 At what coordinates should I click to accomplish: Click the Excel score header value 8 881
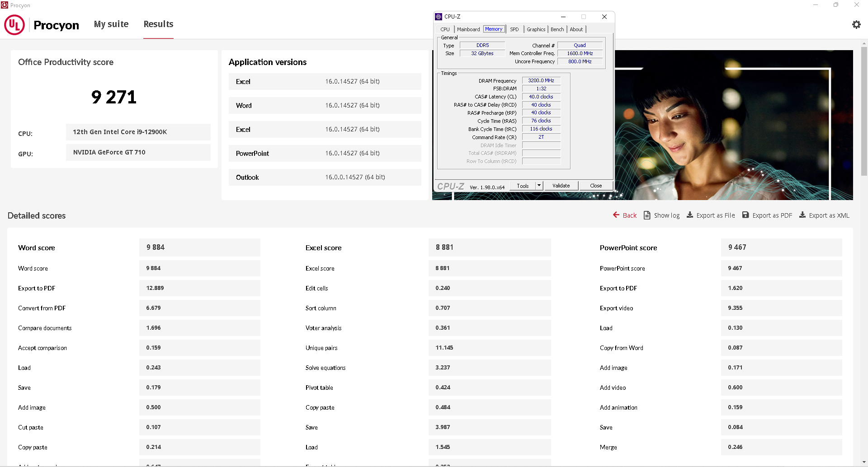[490, 247]
